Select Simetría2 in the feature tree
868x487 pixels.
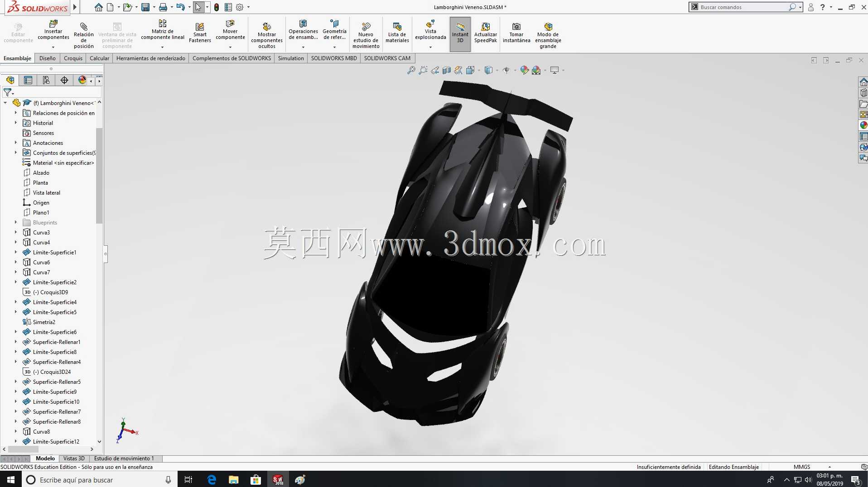44,322
